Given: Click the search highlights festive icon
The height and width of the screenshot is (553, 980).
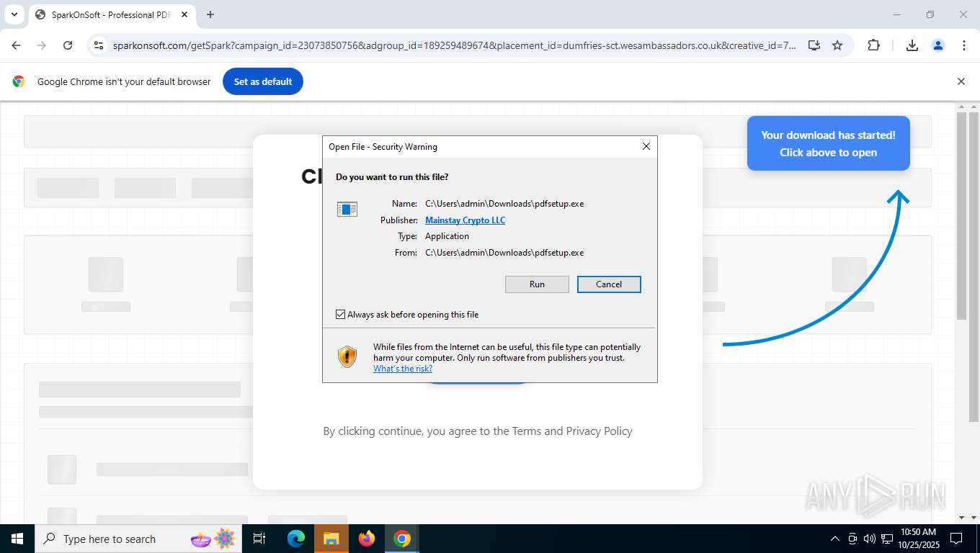Looking at the screenshot, I should [x=214, y=539].
